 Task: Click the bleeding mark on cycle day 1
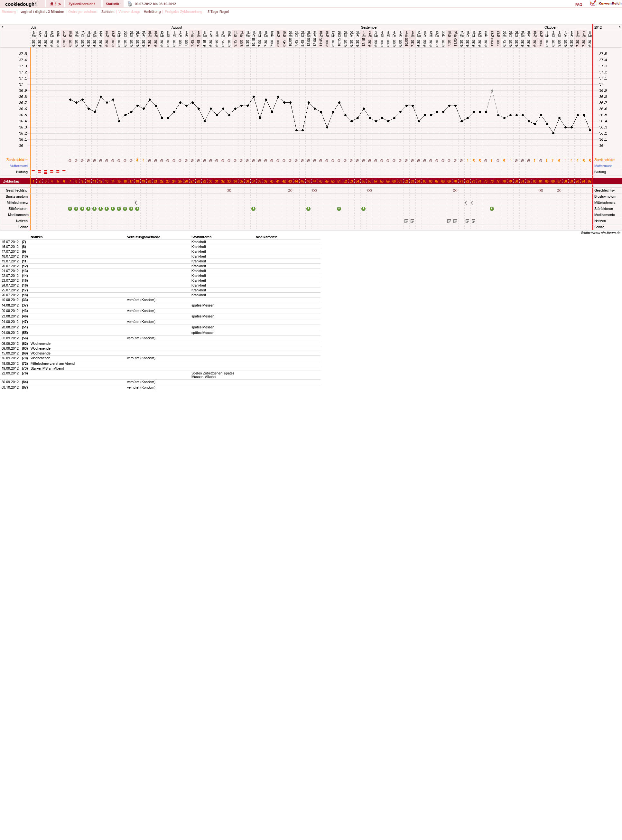coord(33,171)
